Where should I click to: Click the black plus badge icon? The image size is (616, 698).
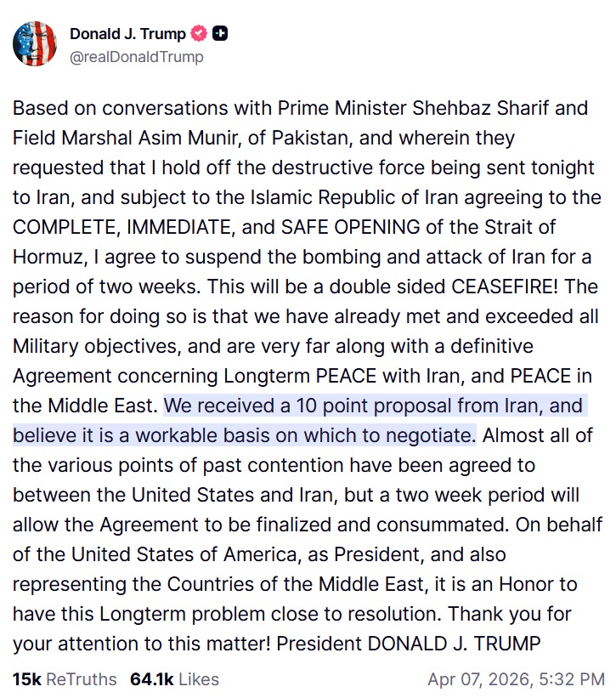(x=220, y=35)
